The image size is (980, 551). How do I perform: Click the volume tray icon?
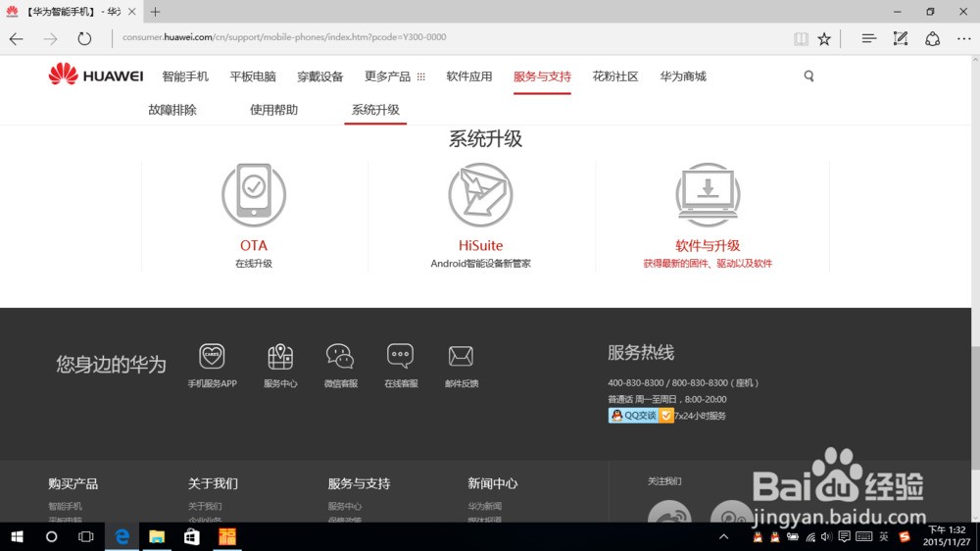point(826,536)
